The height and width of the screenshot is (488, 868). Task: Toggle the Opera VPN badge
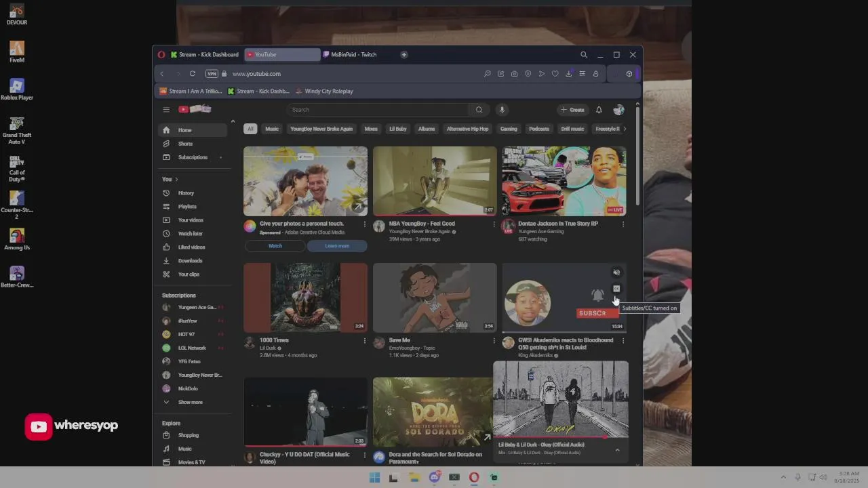(x=212, y=74)
